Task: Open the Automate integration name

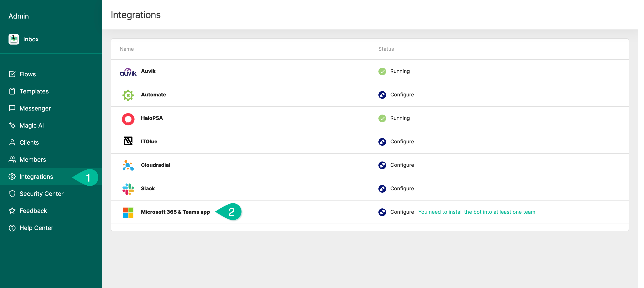Action: [154, 95]
